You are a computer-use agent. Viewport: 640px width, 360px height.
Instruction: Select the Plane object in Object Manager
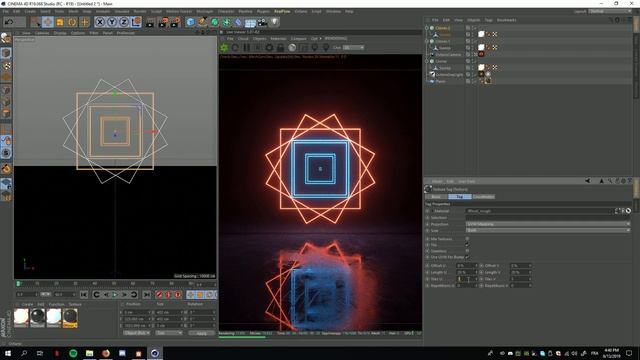tap(440, 81)
